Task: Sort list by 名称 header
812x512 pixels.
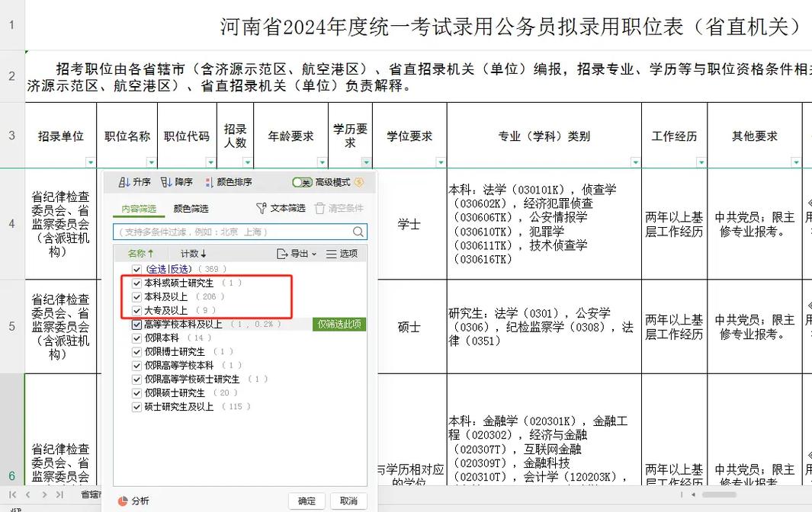Action: pos(140,254)
